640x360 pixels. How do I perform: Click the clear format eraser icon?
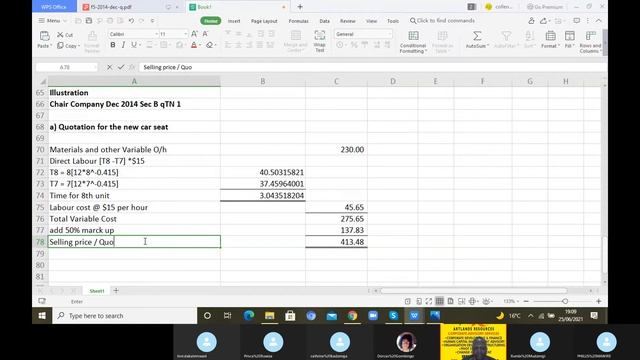click(x=209, y=45)
